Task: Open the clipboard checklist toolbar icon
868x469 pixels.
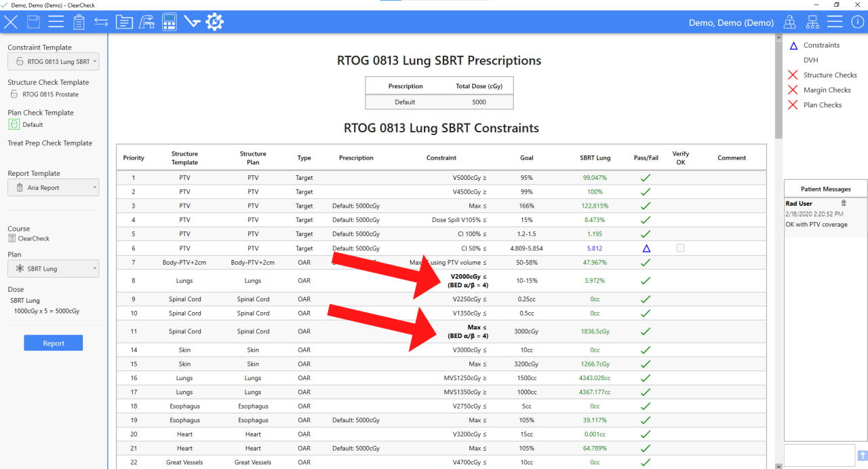Action: tap(79, 22)
